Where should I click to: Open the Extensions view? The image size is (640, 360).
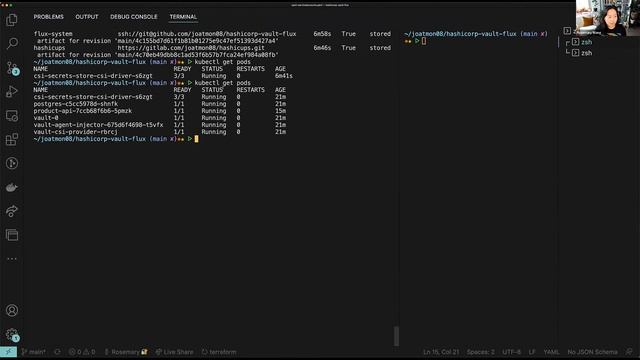(x=12, y=140)
